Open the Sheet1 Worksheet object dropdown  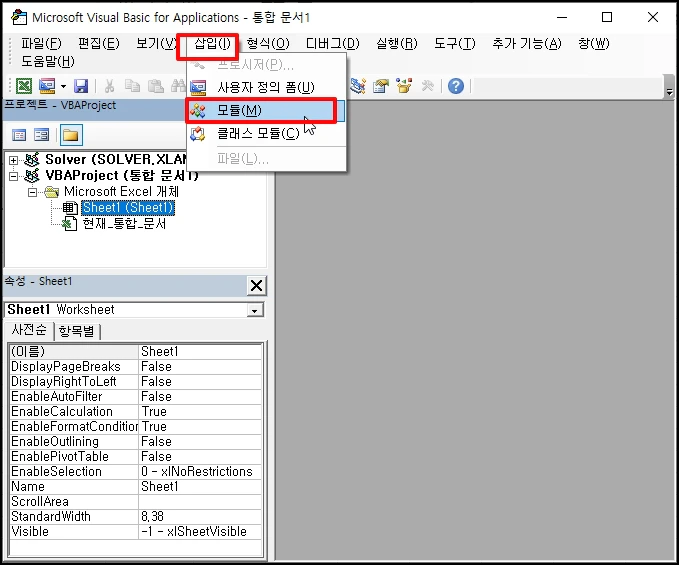(255, 310)
